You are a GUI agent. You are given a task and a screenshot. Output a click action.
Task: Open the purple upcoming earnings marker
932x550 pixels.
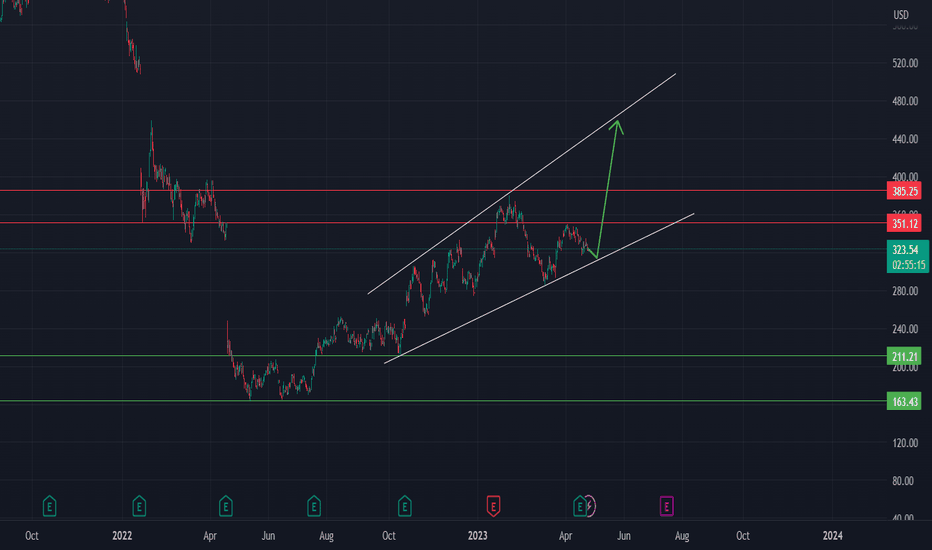pos(666,506)
